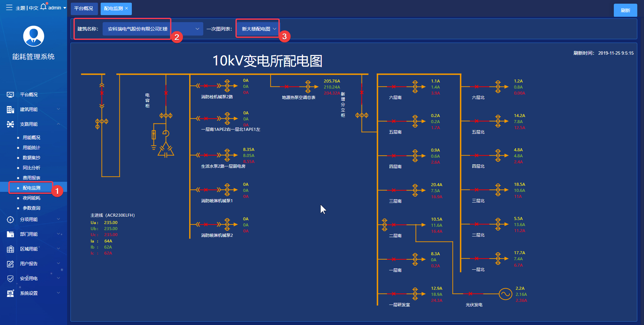Expand the 用户报告 menu
This screenshot has width=644, height=325.
[59, 263]
